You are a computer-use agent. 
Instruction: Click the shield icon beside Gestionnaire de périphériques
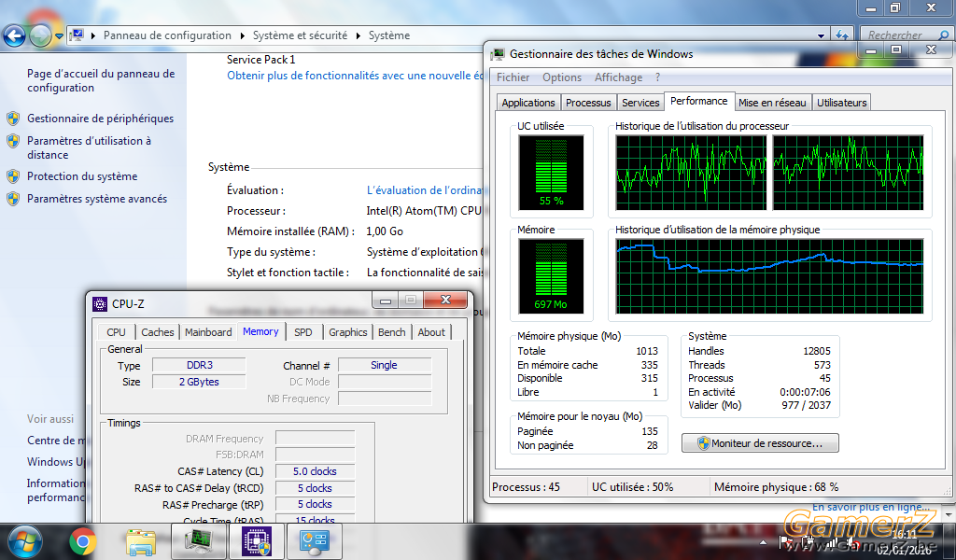[13, 119]
